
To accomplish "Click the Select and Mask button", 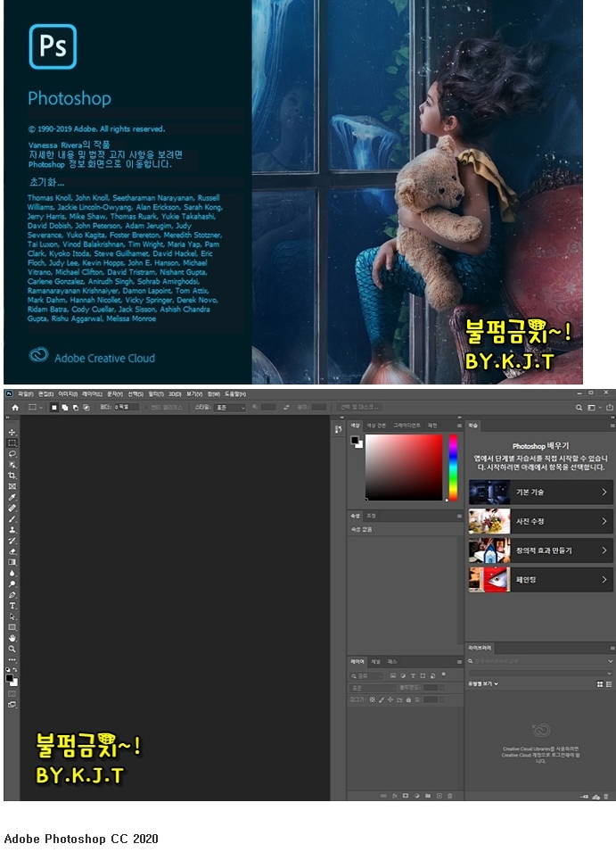I will [x=360, y=407].
